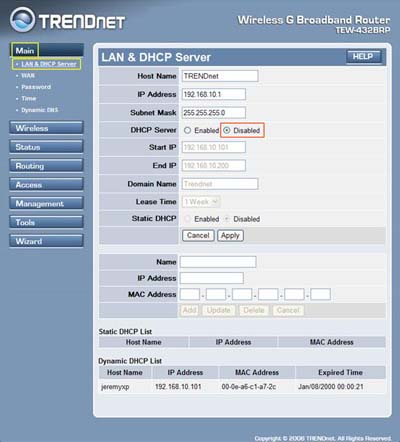Click the 192.168.10.101 dynamic list address

coord(178,387)
